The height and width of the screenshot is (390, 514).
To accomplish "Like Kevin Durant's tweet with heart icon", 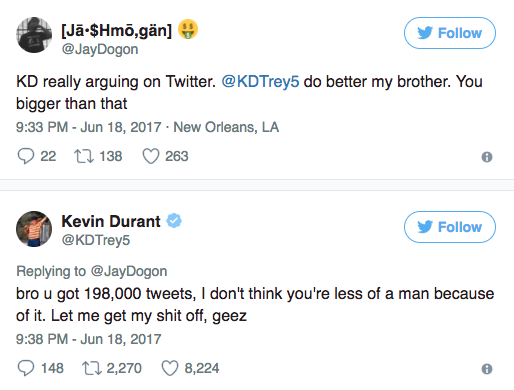I will point(170,368).
